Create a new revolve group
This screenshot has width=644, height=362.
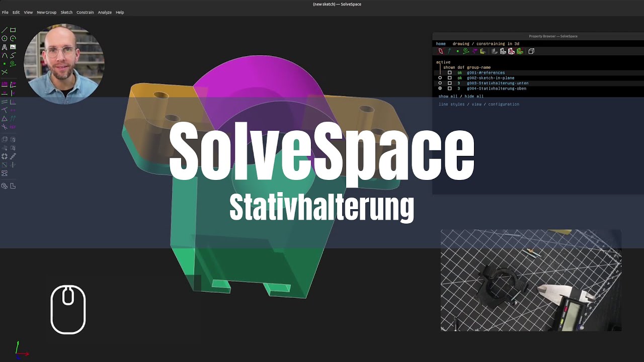click(13, 148)
